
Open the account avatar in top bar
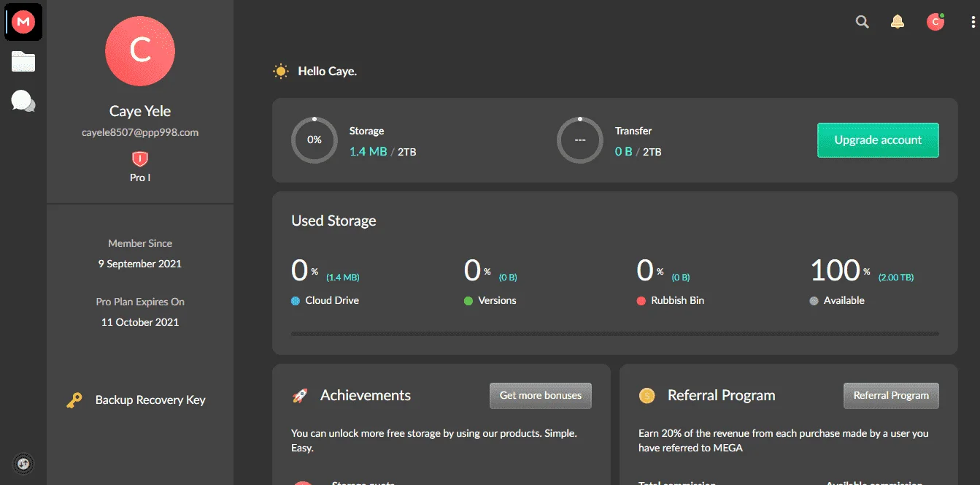(935, 22)
